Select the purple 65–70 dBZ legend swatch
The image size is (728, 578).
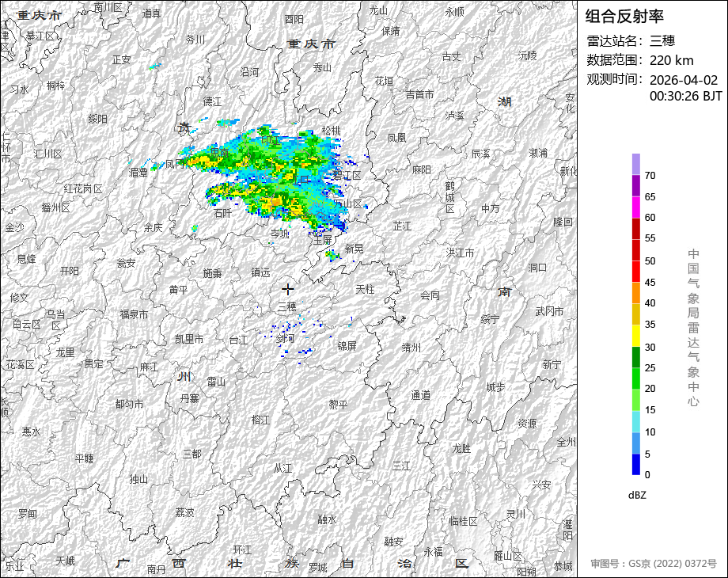click(636, 186)
